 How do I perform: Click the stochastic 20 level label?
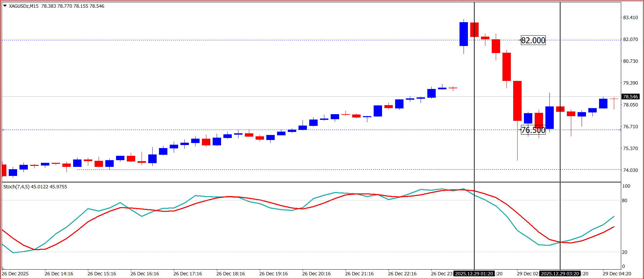coord(624,252)
